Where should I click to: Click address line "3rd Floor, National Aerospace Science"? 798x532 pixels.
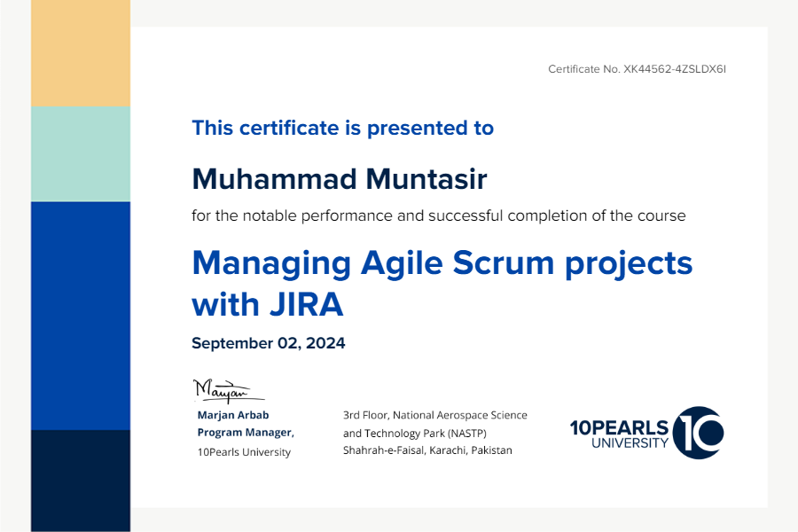click(435, 416)
